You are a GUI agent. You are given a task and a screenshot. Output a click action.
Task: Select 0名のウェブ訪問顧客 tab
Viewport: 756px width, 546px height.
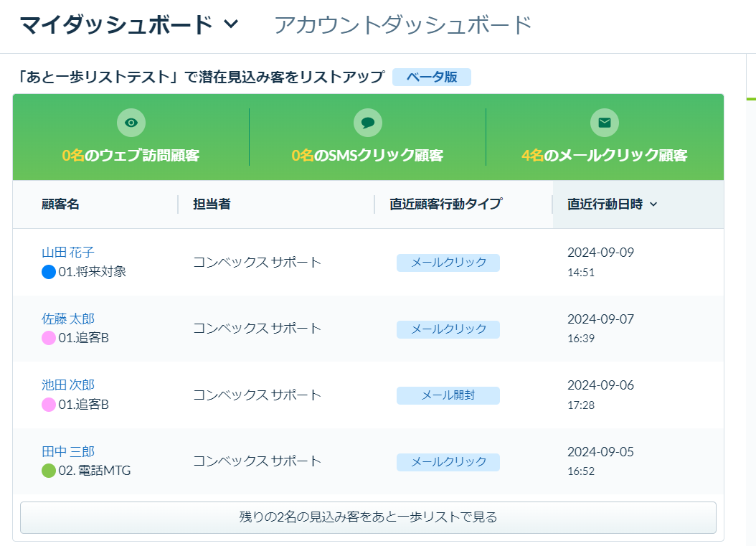(131, 155)
